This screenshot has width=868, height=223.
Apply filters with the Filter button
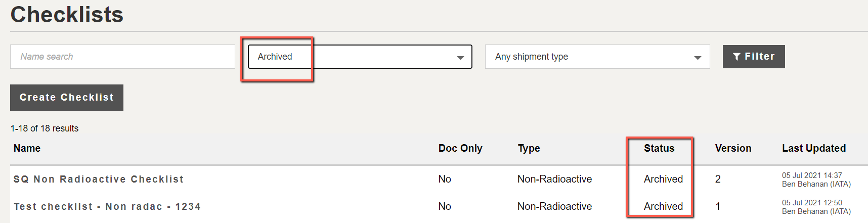pos(754,57)
